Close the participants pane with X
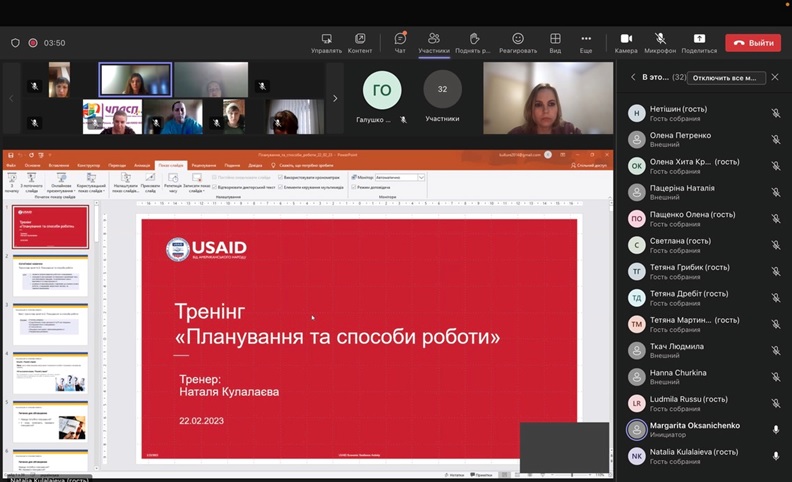Screen dimensions: 792x482 pyautogui.click(x=775, y=77)
